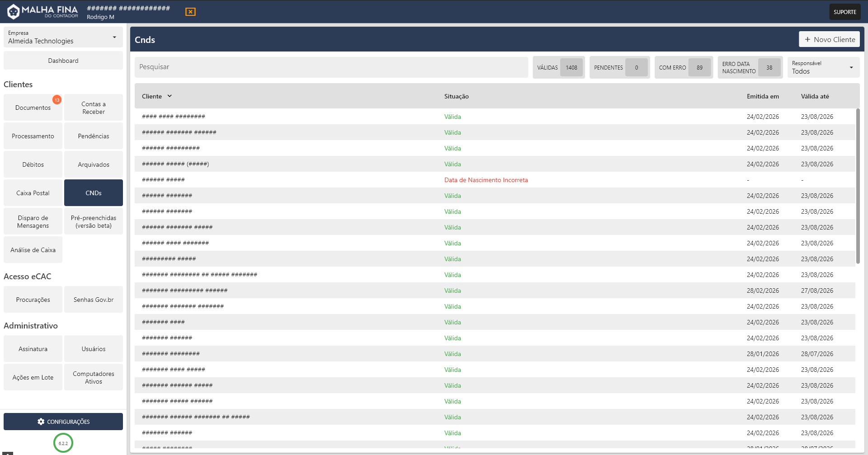The height and width of the screenshot is (455, 868).
Task: Expand the Responsável dropdown
Action: tap(823, 68)
